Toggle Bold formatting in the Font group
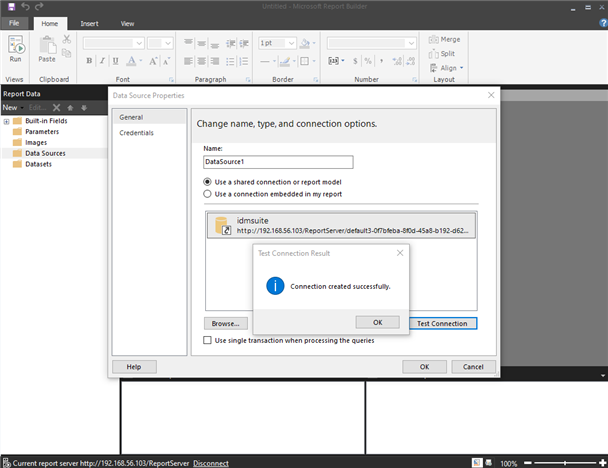This screenshot has width=608, height=468. 89,61
